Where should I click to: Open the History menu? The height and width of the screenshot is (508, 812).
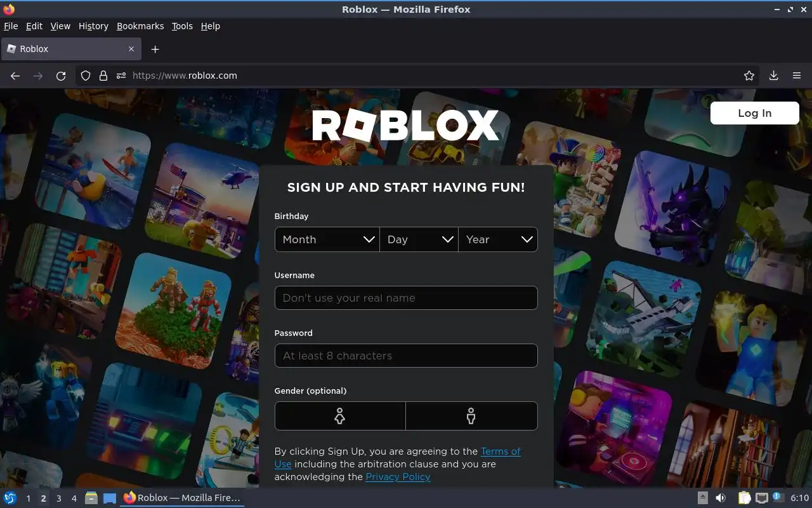click(x=93, y=26)
